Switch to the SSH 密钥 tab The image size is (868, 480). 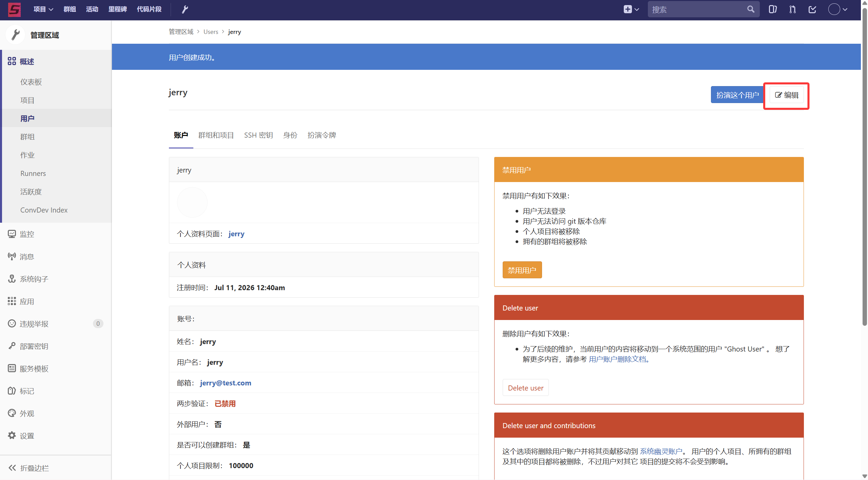click(x=258, y=135)
